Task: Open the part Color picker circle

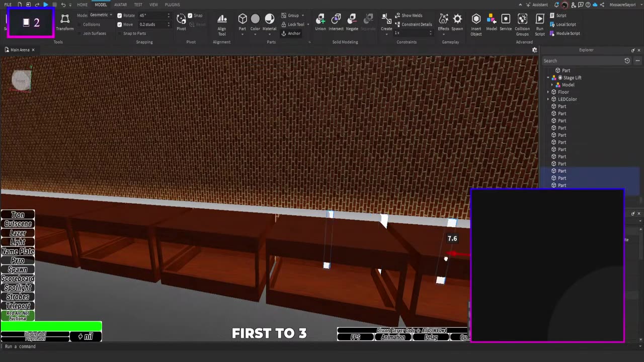Action: (x=255, y=19)
